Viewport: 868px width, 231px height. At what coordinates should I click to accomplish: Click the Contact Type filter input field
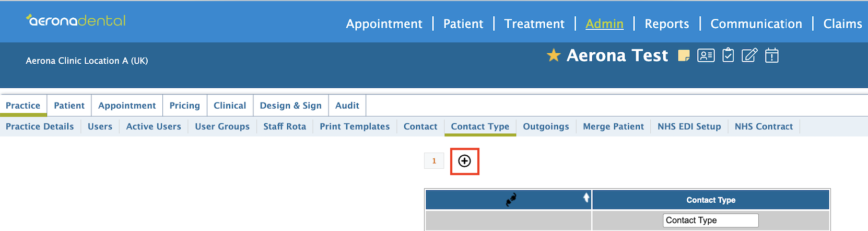[711, 220]
